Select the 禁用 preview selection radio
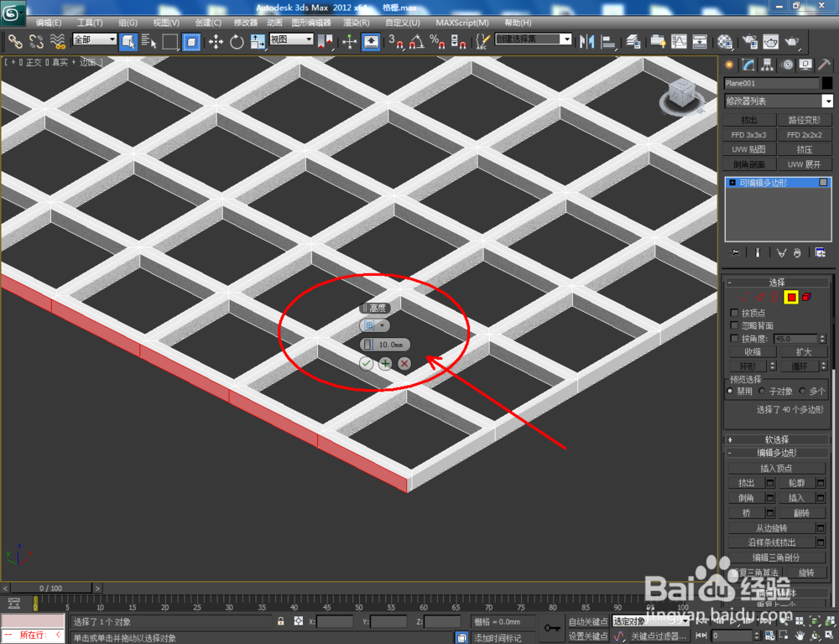This screenshot has height=644, width=839. [x=730, y=391]
